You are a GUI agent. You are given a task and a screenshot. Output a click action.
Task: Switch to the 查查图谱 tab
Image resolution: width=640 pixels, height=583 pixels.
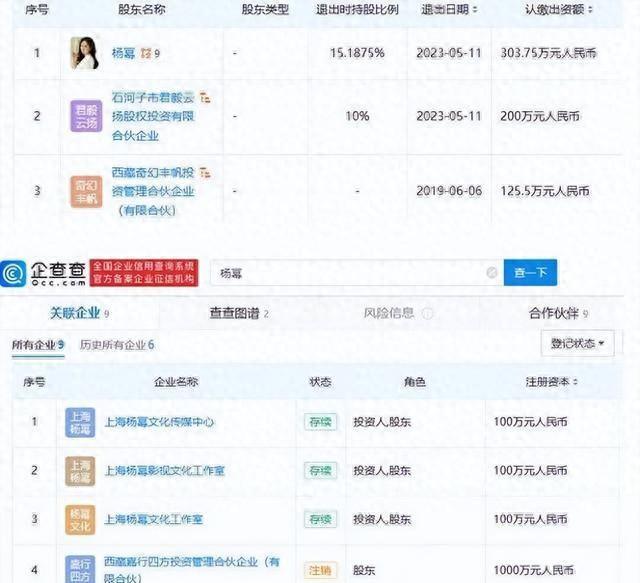coord(234,314)
